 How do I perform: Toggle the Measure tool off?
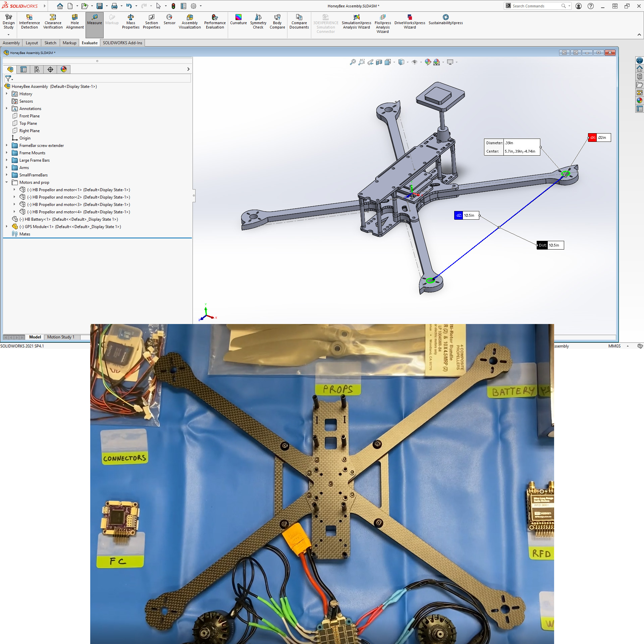point(94,19)
